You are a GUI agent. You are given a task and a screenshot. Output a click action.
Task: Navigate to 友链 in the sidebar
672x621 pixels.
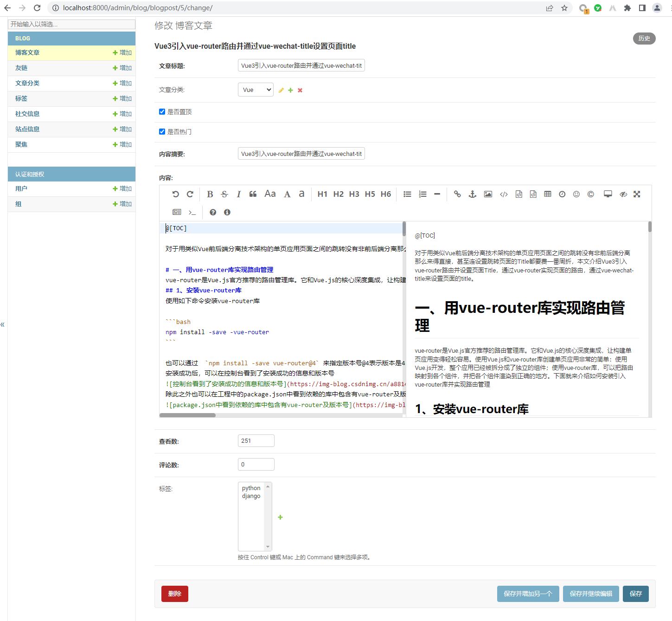pyautogui.click(x=21, y=67)
